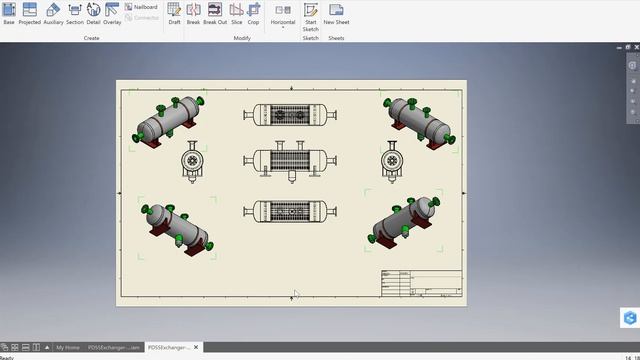Click the horizontal tile layout icon
The height and width of the screenshot is (360, 640).
(x=25, y=347)
